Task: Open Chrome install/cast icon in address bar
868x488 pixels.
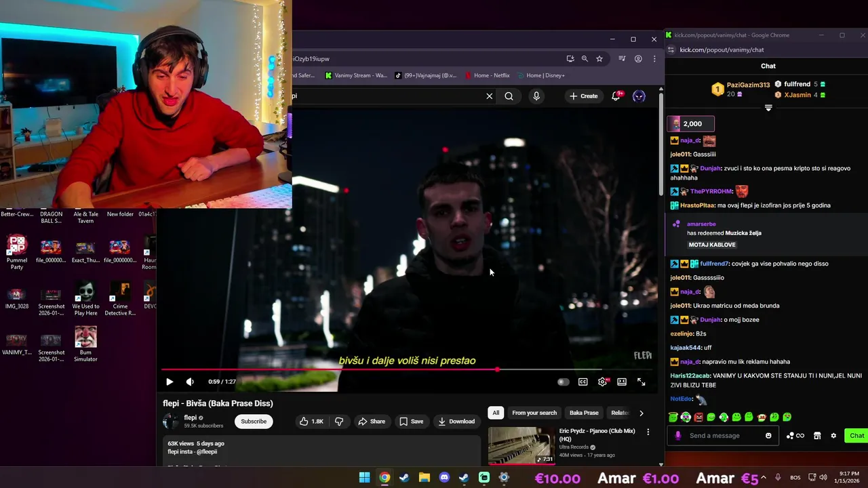Action: [570, 59]
